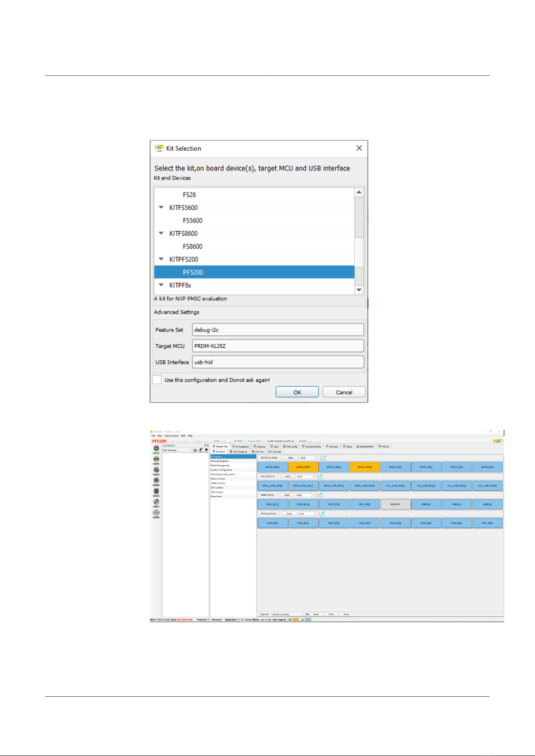This screenshot has width=535, height=756.
Task: Click the edit icon beside DEVICE_ID register
Action: click(x=323, y=458)
